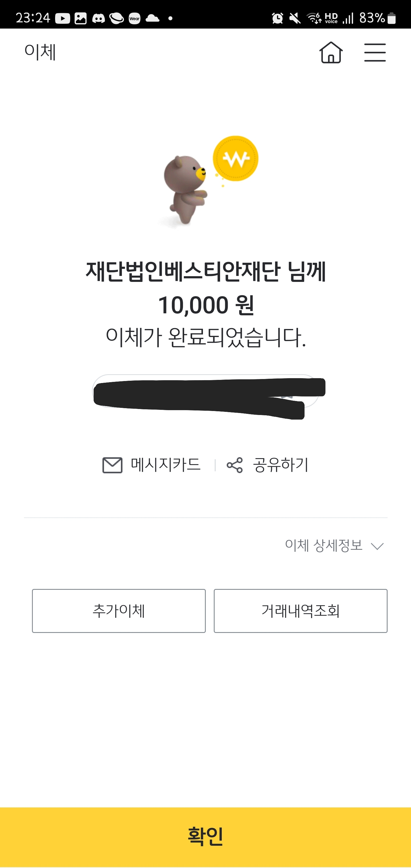Tap the mute icon in status bar
This screenshot has width=411, height=868.
point(295,18)
